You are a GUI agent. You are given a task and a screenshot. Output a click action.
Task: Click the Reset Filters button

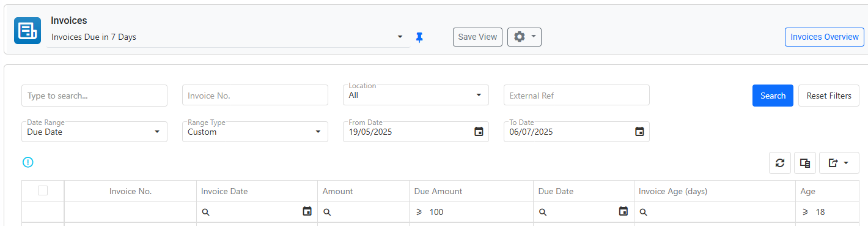829,96
